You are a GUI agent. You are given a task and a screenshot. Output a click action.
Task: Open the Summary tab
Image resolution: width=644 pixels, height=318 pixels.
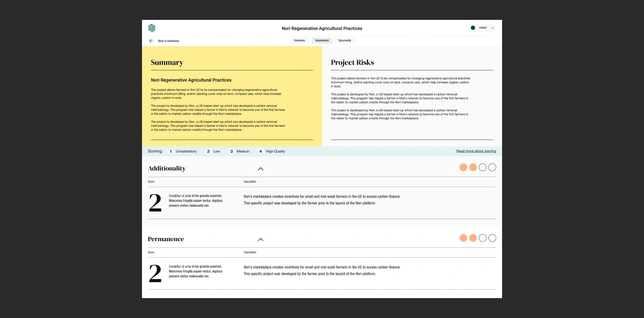(x=299, y=41)
